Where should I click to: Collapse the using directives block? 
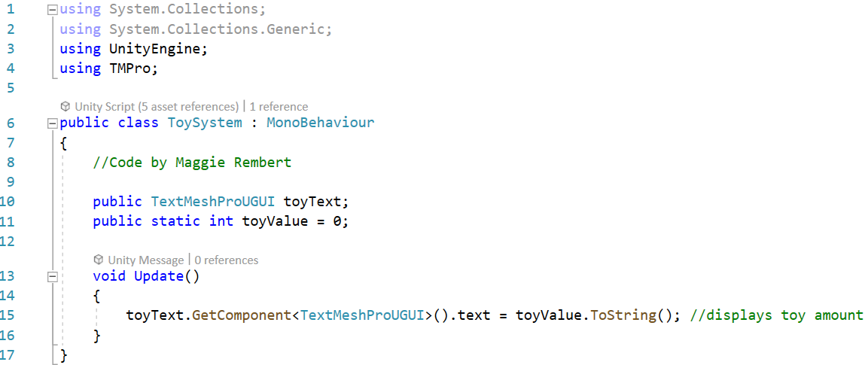coord(53,10)
